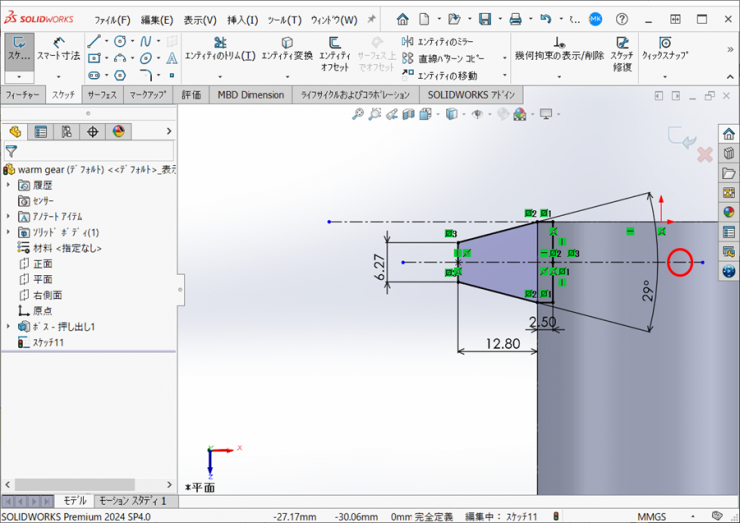Expand the ボス - 押し出し1 feature node

click(x=9, y=327)
